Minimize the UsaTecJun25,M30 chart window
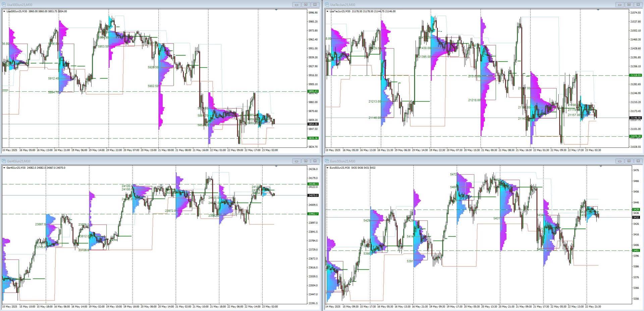Screen dimensions: 644x311 (620, 5)
